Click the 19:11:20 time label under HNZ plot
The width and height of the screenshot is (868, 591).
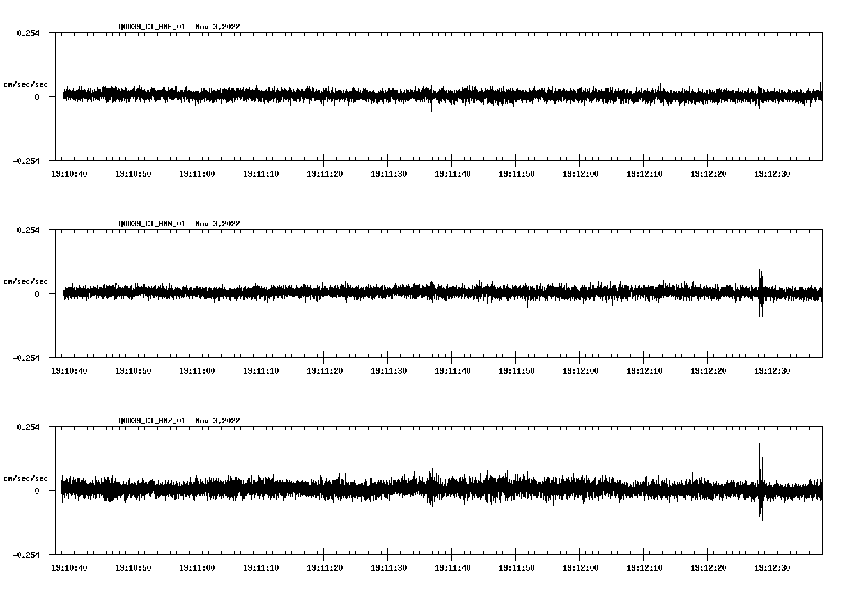click(325, 568)
